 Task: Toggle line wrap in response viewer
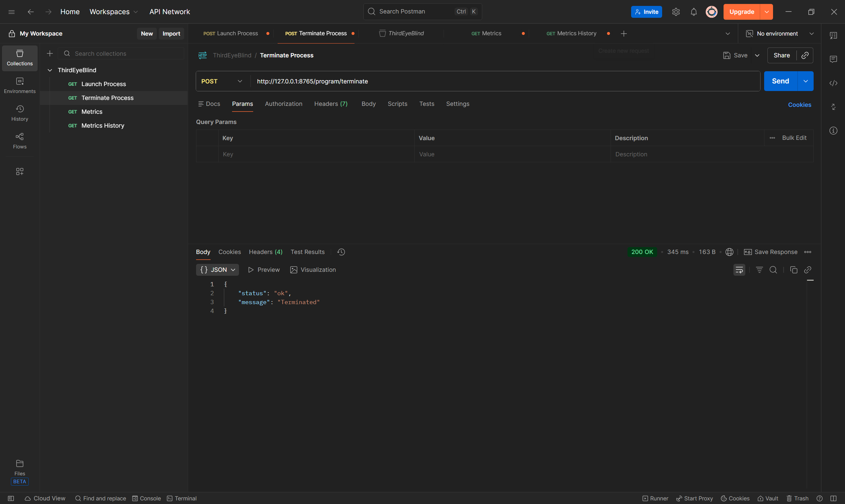739,270
